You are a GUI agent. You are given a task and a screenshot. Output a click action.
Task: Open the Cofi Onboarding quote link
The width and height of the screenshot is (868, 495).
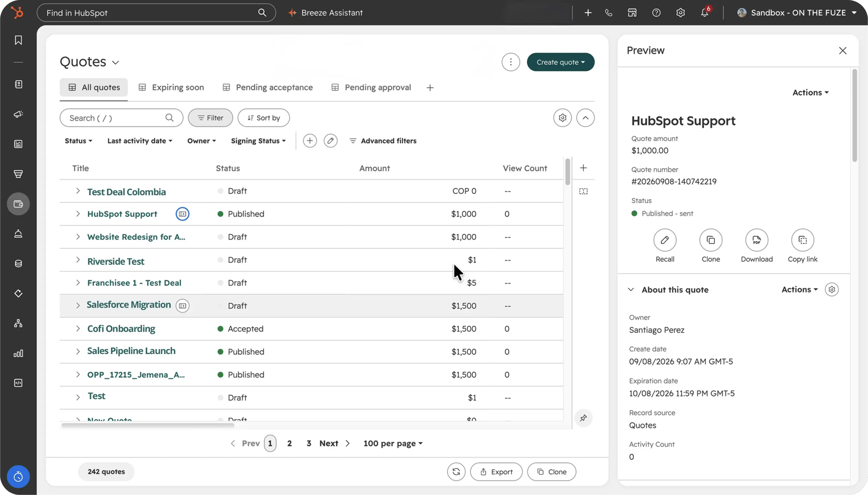tap(121, 329)
